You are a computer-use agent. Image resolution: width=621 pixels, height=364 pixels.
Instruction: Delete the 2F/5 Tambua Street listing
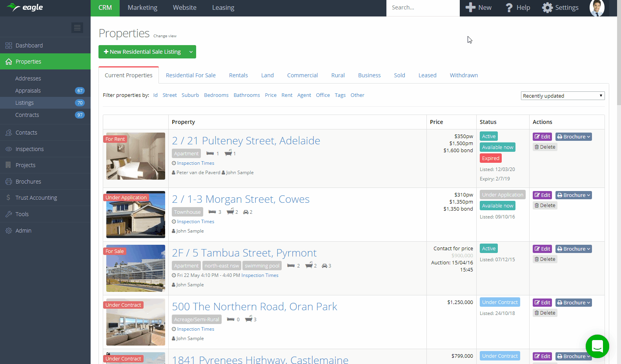tap(545, 259)
